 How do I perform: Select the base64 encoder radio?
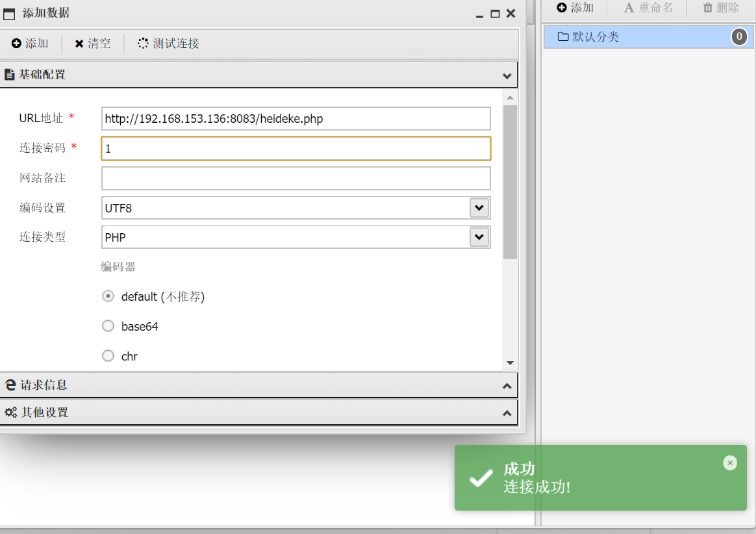[108, 326]
